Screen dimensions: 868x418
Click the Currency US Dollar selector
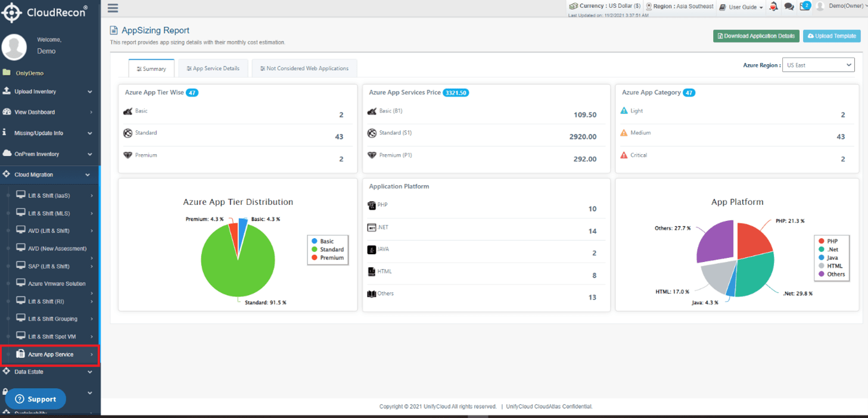click(605, 6)
